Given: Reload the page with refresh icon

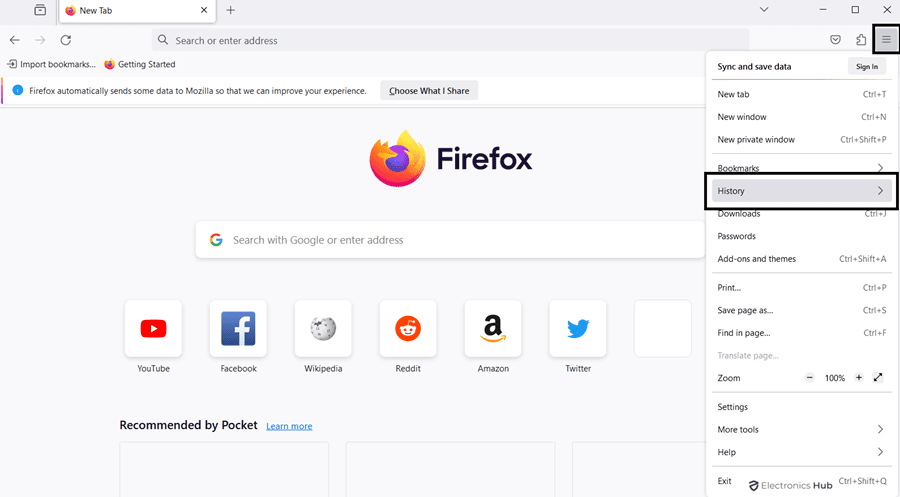Looking at the screenshot, I should click(66, 40).
